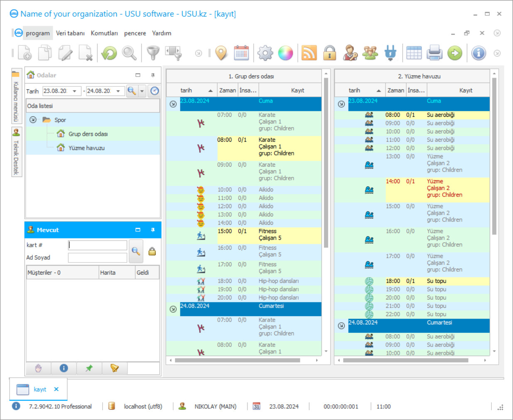This screenshot has width=513, height=420.
Task: Collapse the Spor tree node
Action: (33, 120)
